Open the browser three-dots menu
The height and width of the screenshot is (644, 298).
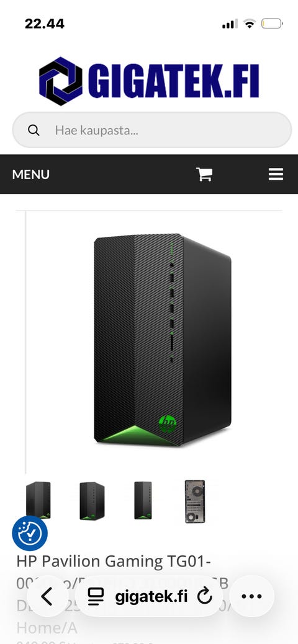(251, 596)
